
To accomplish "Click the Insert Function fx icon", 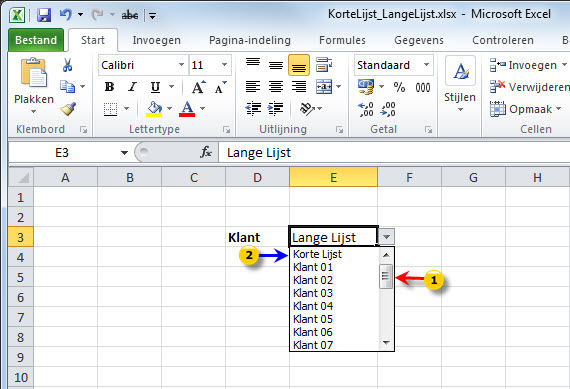I will (206, 152).
